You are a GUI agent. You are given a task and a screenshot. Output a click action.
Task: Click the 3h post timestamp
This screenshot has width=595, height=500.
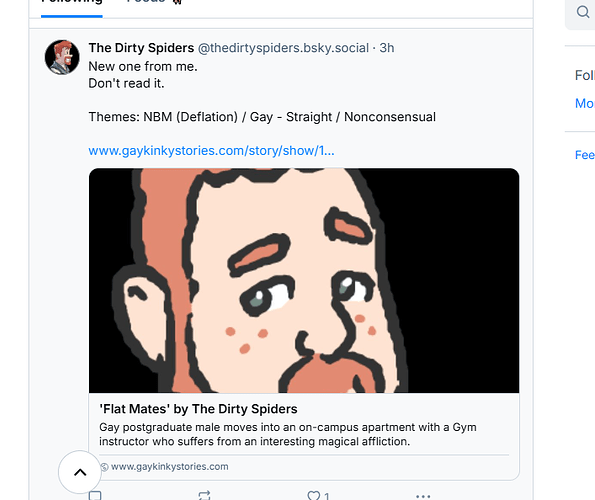click(x=387, y=48)
